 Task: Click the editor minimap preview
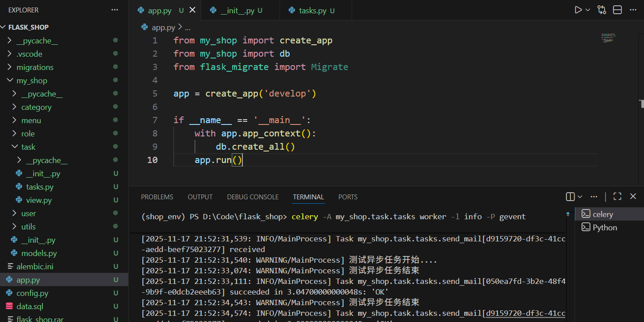tap(608, 37)
